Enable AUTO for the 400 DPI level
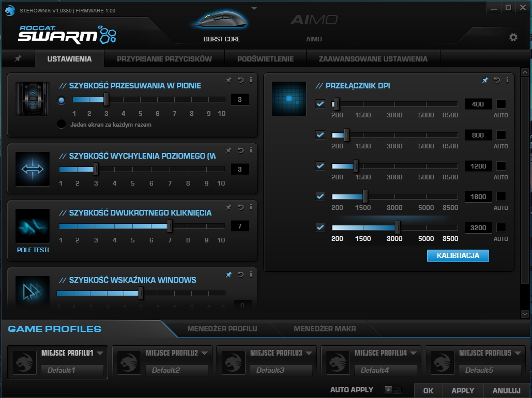Viewport: 532px width, 398px height. coord(501,104)
